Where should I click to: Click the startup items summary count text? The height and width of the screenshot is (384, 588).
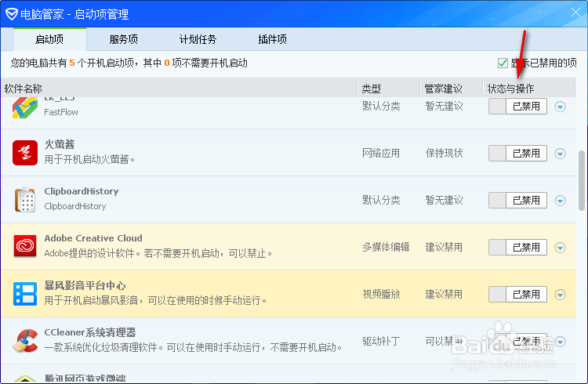pos(129,63)
